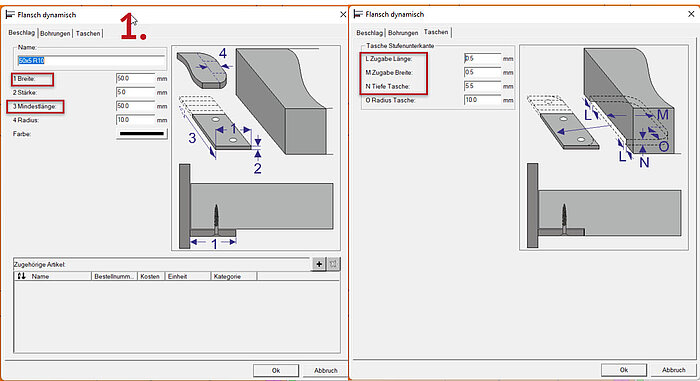Close the left Flansch dynamisch dialog
The width and height of the screenshot is (700, 381).
coord(343,15)
